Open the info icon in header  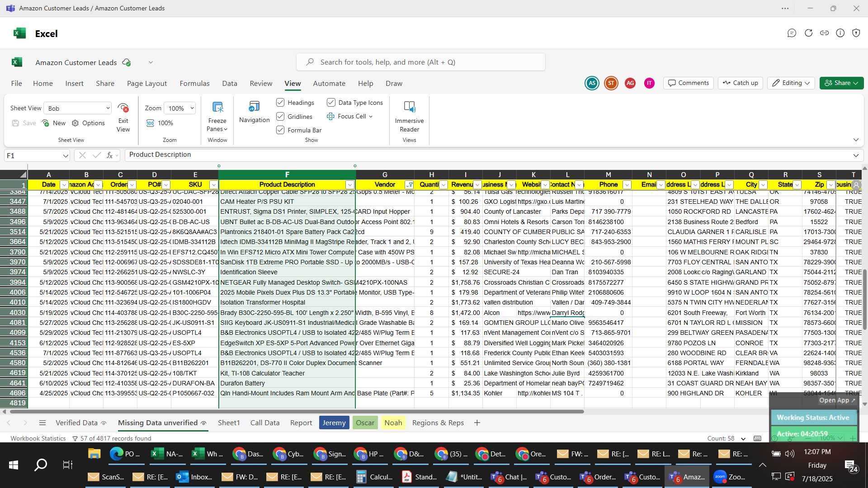840,33
